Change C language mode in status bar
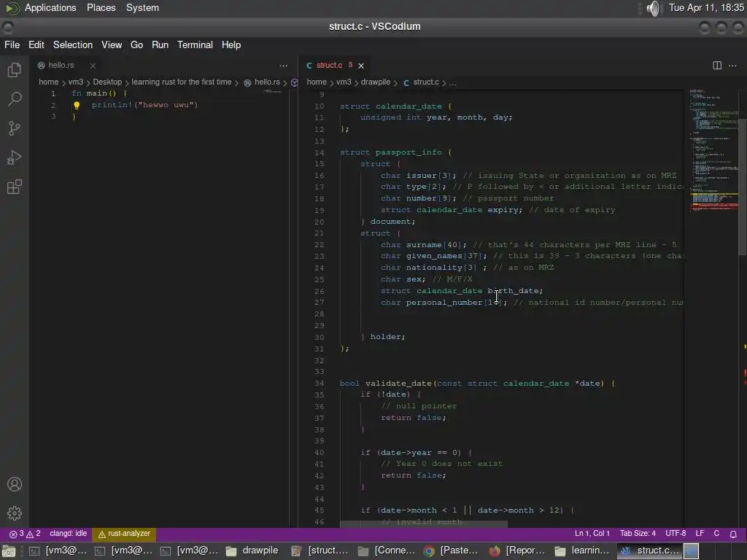The height and width of the screenshot is (560, 747). [x=716, y=534]
